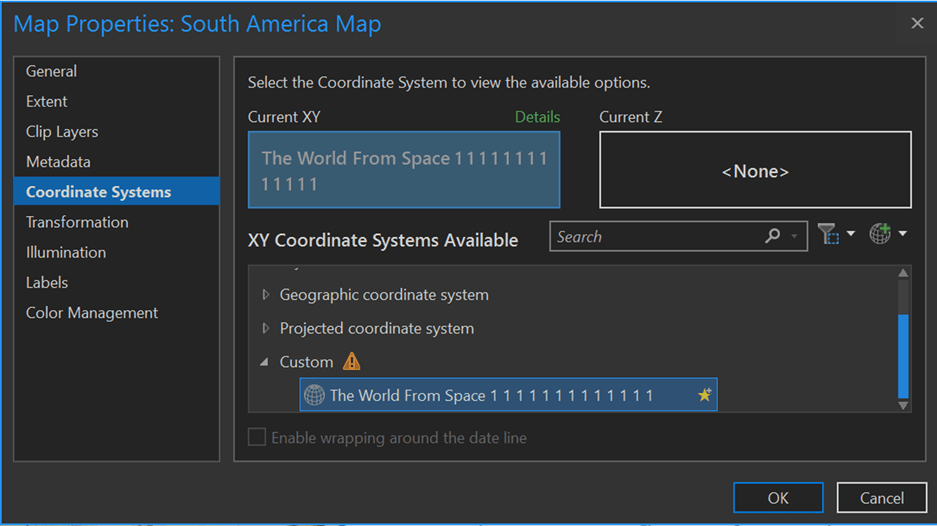Screen dimensions: 937x526
Task: Click the search magnifier icon
Action: pos(772,237)
